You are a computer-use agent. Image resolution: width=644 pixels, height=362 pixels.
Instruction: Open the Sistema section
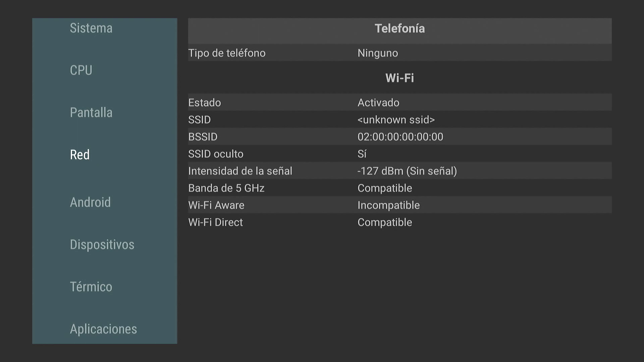pyautogui.click(x=91, y=28)
